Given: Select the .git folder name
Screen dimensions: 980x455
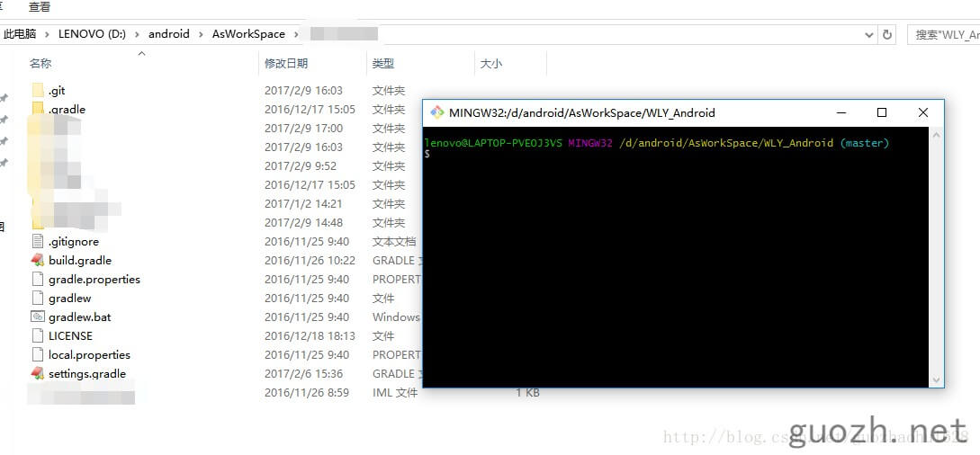Looking at the screenshot, I should click(57, 91).
